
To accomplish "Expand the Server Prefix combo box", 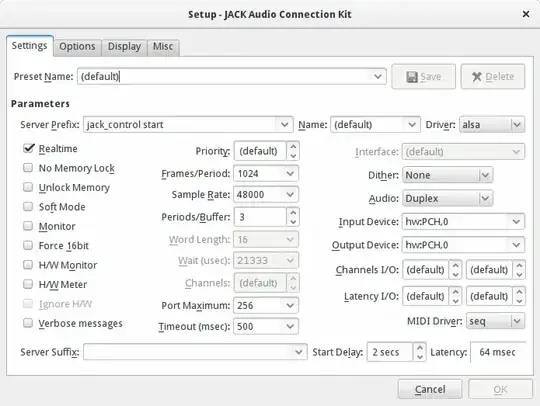I will pos(284,124).
